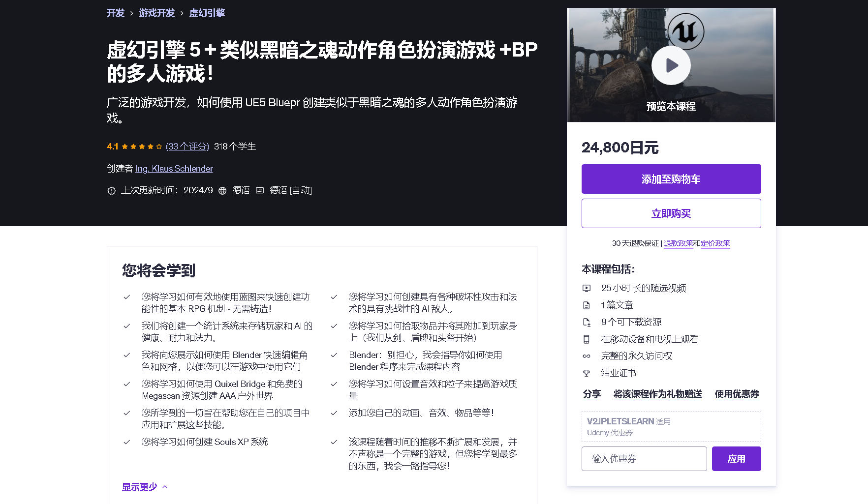
Task: Open the 开发 breadcrumb link
Action: [116, 13]
